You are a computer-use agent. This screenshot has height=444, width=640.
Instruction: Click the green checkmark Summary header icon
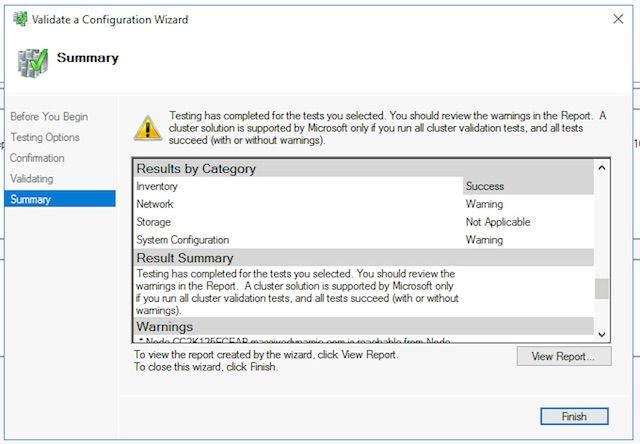tap(33, 62)
